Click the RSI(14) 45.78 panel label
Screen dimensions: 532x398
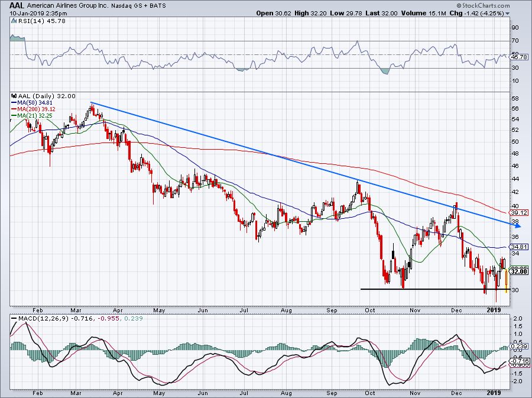(x=42, y=21)
